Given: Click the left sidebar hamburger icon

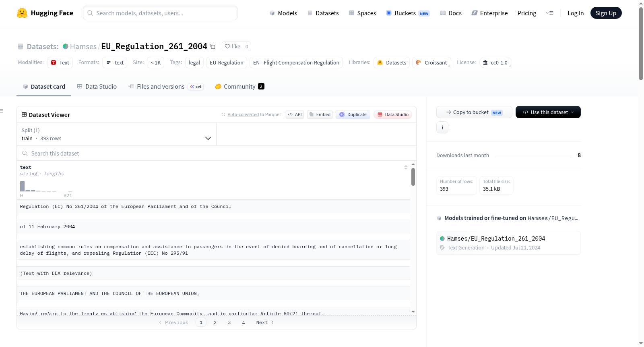Looking at the screenshot, I should (x=2, y=111).
